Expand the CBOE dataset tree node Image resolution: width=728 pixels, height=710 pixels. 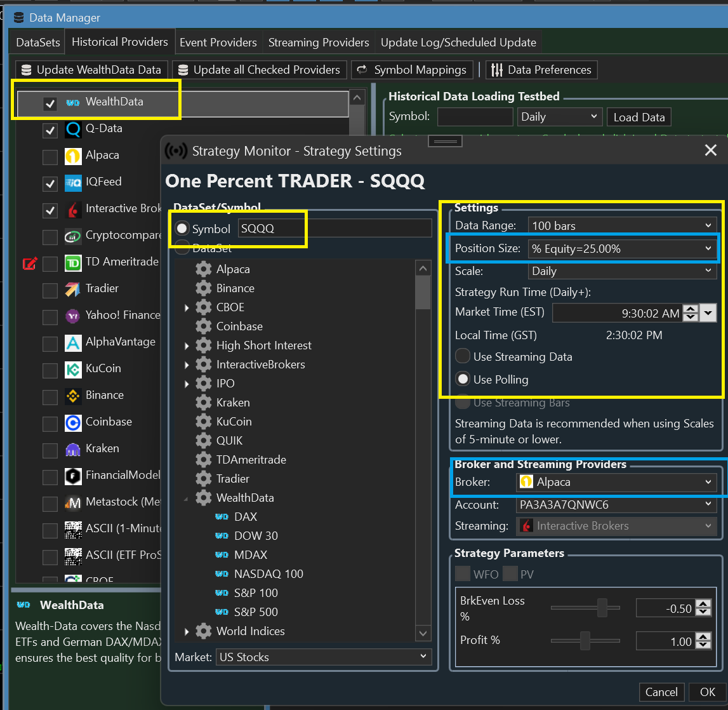[x=187, y=308]
